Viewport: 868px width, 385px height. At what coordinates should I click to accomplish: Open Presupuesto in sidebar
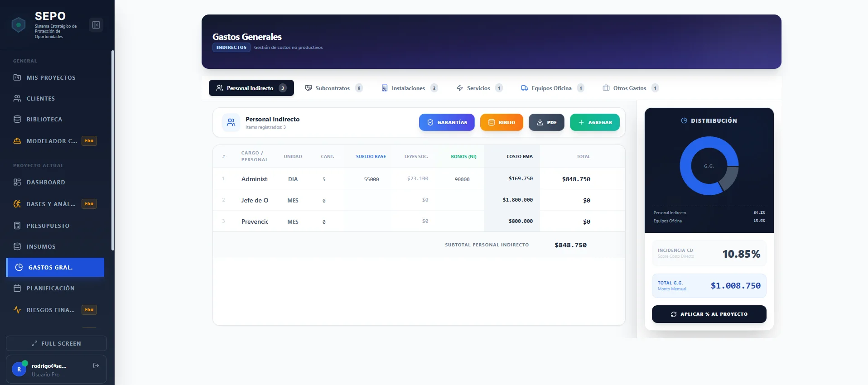[48, 226]
